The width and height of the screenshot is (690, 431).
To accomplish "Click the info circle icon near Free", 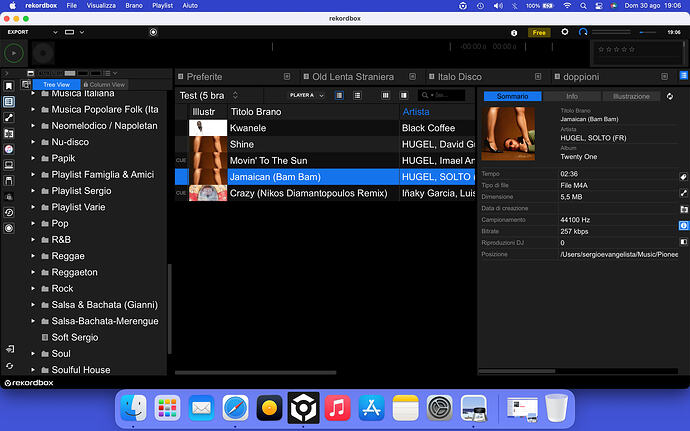I will click(514, 33).
